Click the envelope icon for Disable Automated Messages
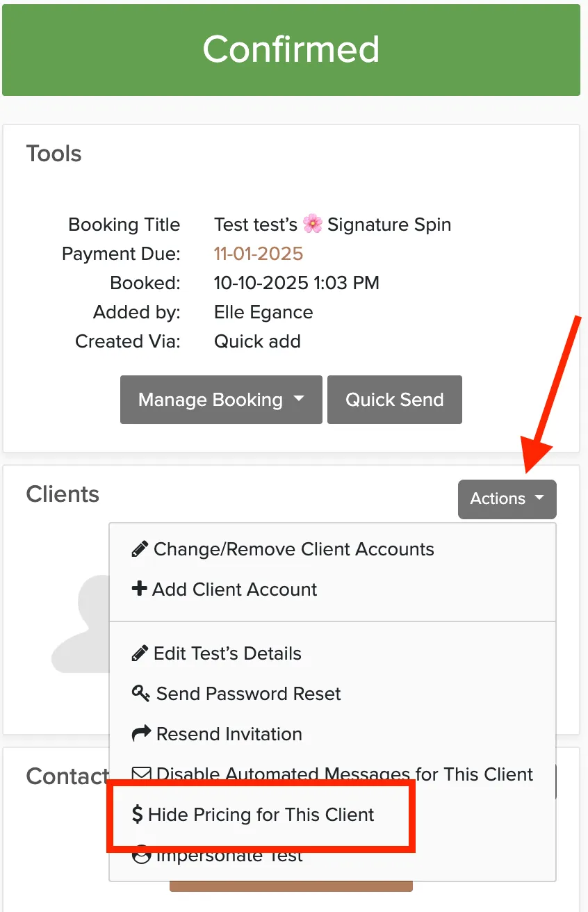Screen dimensions: 588x912 141,774
